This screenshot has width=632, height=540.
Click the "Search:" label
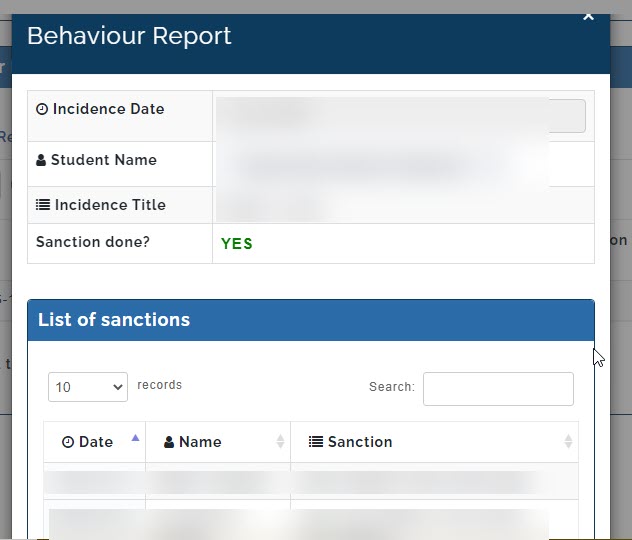coord(392,387)
